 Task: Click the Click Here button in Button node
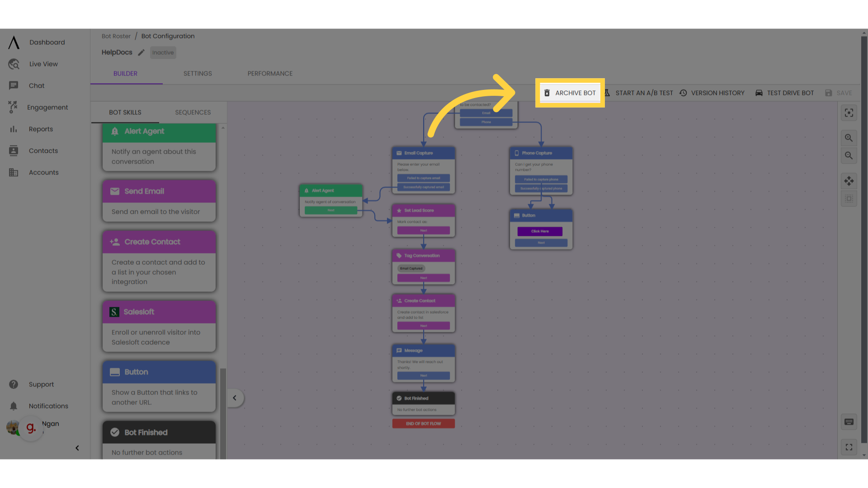(540, 231)
